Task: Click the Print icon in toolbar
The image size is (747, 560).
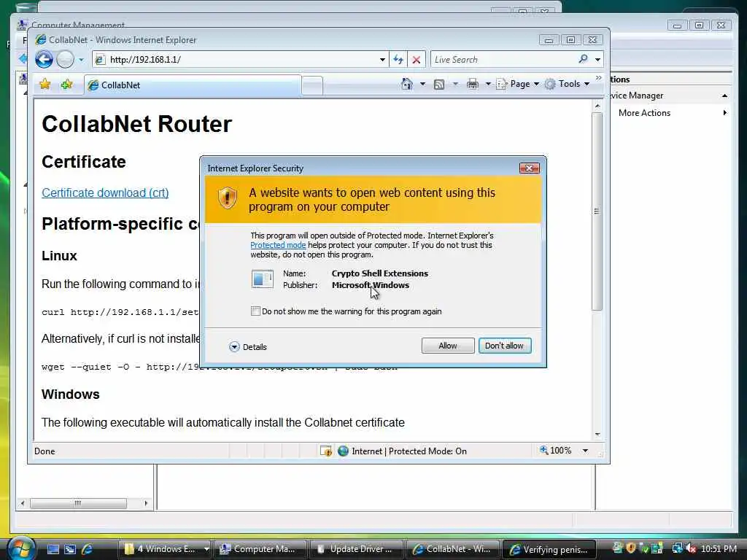Action: click(473, 85)
